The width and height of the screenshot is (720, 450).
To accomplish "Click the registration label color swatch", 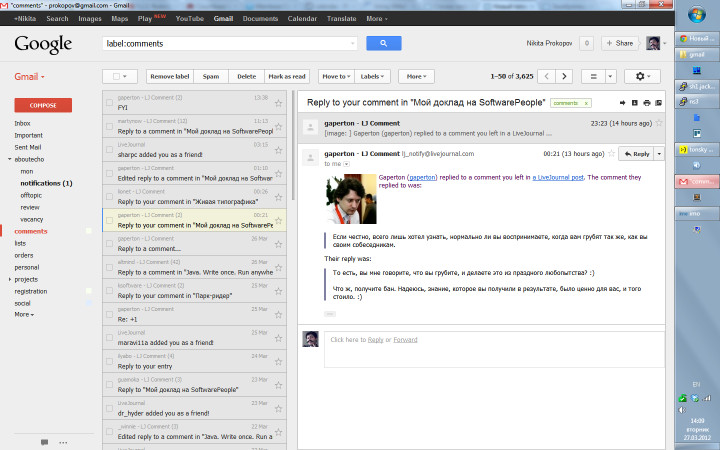I will (89, 291).
